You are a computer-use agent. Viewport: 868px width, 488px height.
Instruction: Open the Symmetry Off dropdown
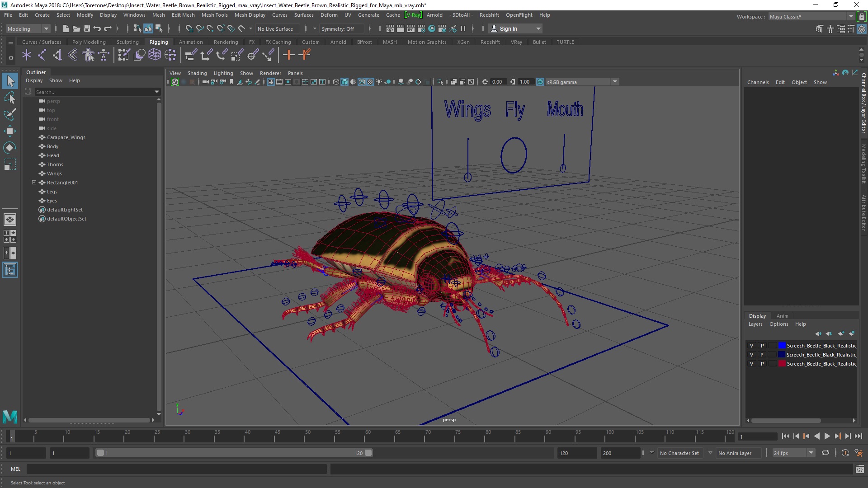click(x=341, y=28)
